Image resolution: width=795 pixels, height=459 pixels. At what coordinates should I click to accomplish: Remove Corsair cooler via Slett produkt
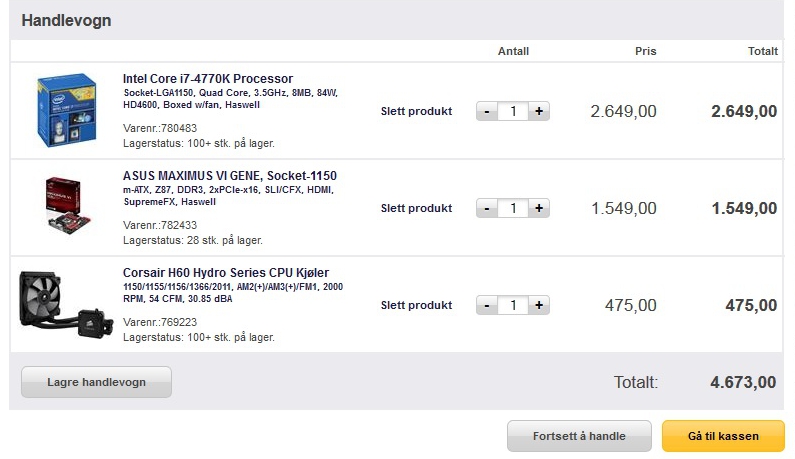point(416,305)
